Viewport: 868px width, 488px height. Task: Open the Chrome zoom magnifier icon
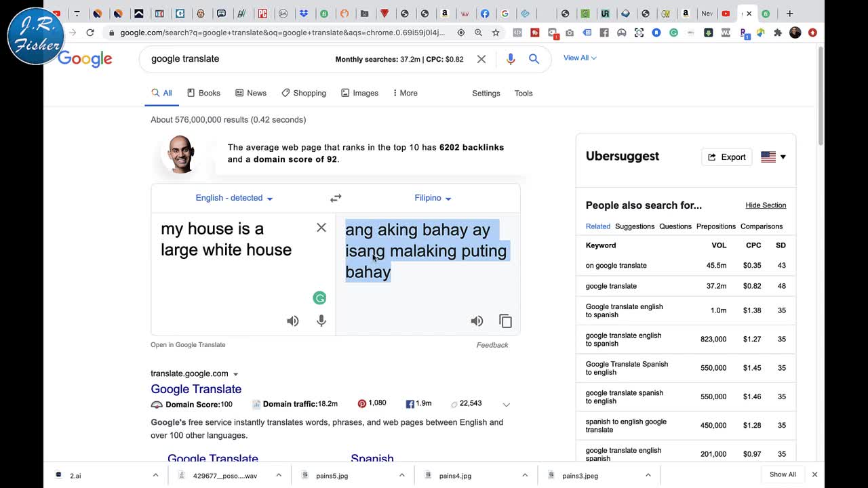pyautogui.click(x=479, y=33)
